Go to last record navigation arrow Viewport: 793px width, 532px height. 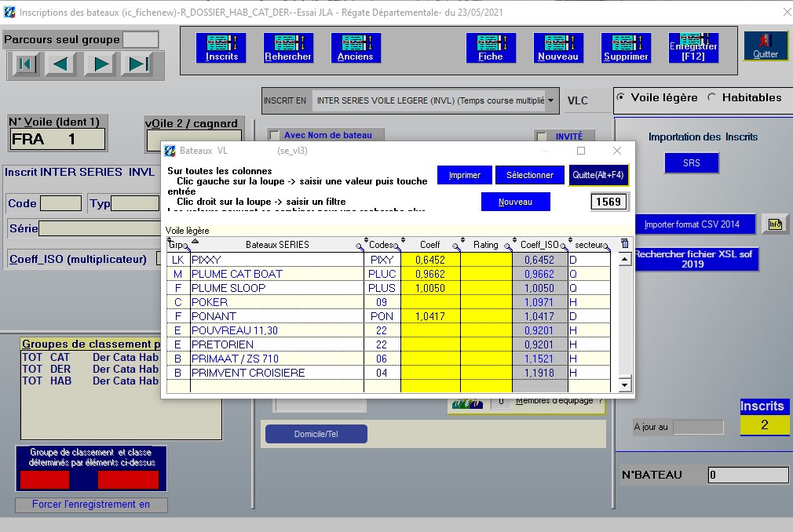pos(138,64)
